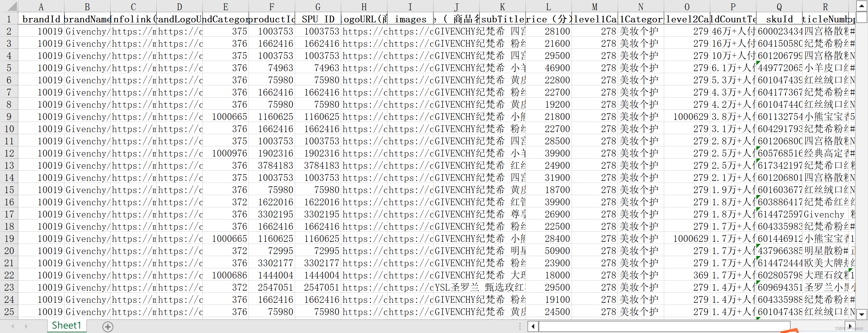Select productId cell 72995 in row 20
The width and height of the screenshot is (868, 333).
pos(272,251)
